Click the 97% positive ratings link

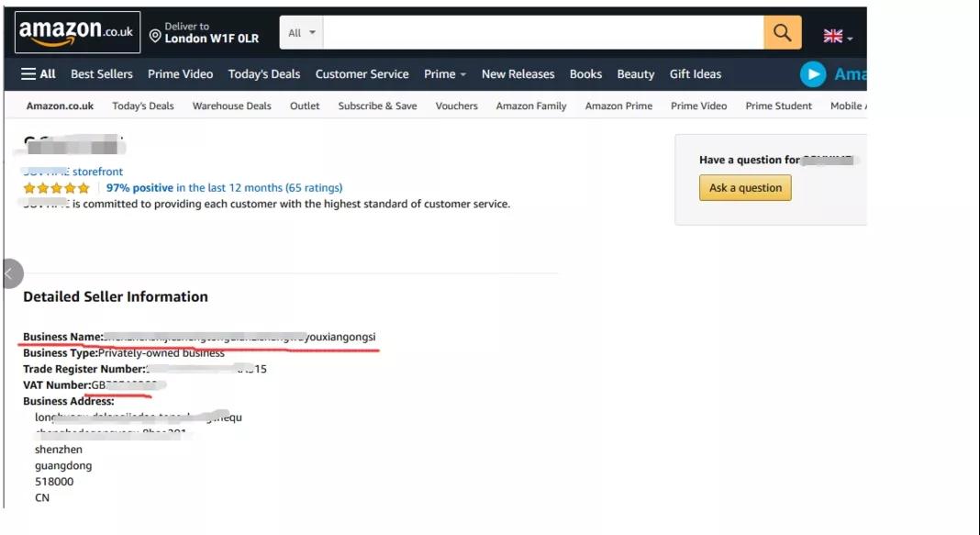point(139,188)
